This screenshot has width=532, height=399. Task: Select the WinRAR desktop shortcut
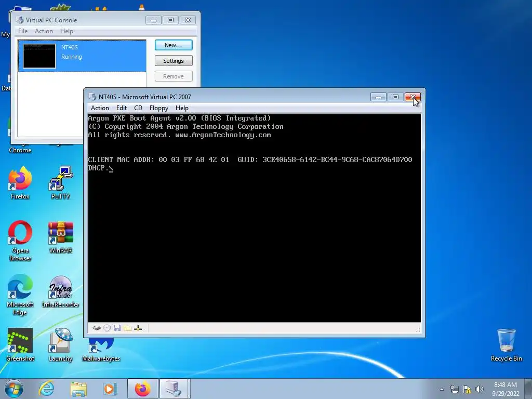(x=60, y=237)
